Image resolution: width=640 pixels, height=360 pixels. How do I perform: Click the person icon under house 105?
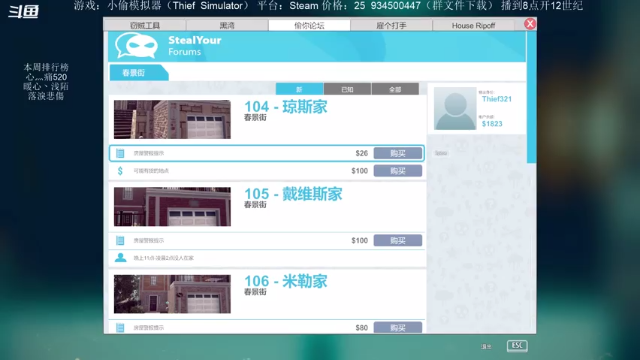click(120, 258)
